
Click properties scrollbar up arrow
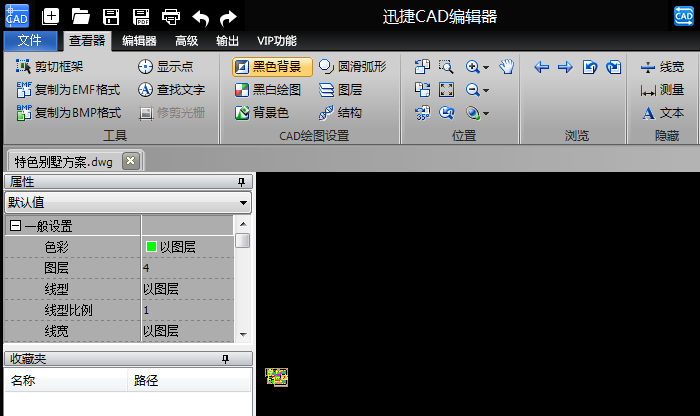[243, 224]
